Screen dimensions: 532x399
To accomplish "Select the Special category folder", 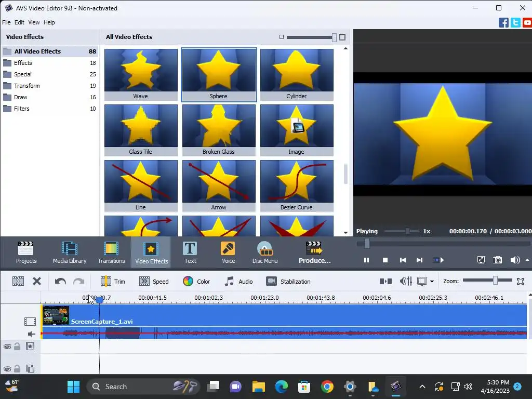I will click(50, 74).
